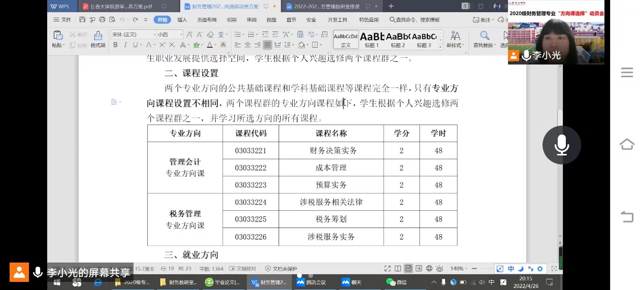Image resolution: width=644 pixels, height=290 pixels.
Task: Switch to the 引用 ribbon tab
Action: [x=231, y=20]
